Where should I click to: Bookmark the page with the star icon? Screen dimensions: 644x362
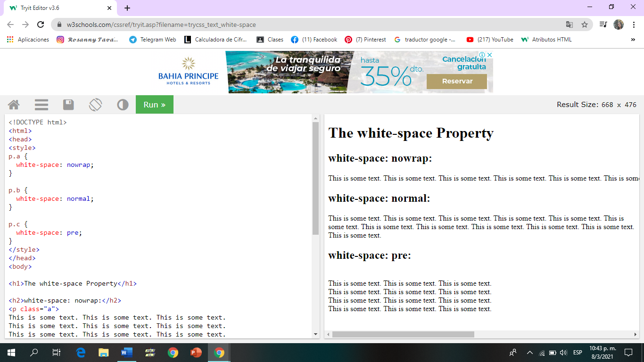585,24
